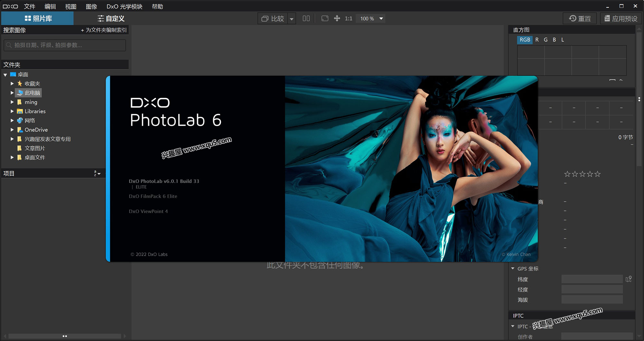Click the 桌面 desktop icon in the tree
This screenshot has width=644, height=341.
coord(13,74)
